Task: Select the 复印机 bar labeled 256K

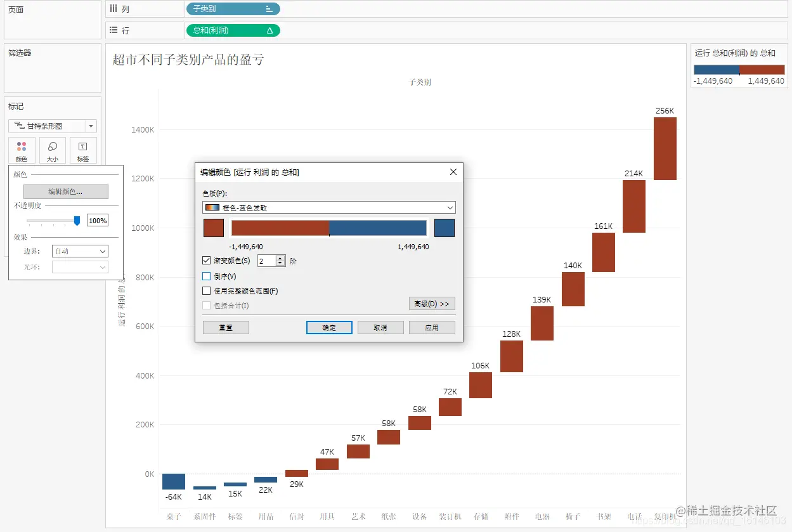Action: pos(665,149)
